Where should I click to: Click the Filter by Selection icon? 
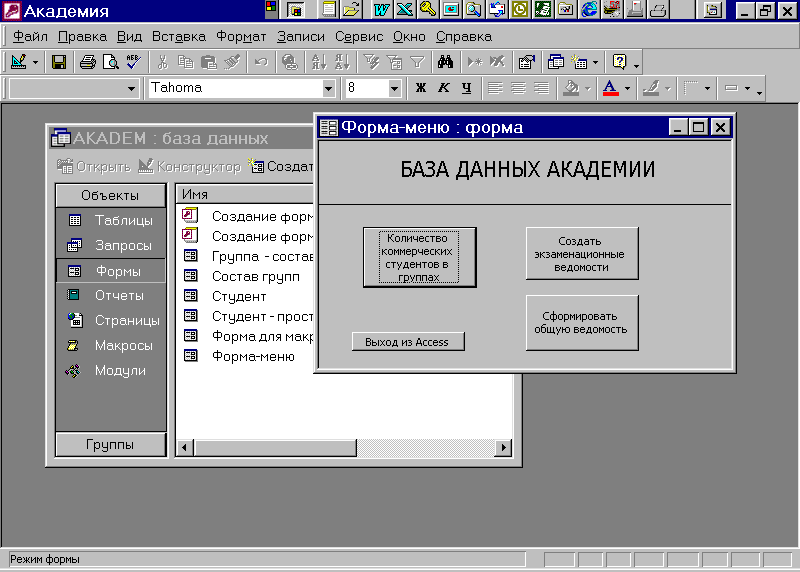click(x=371, y=62)
